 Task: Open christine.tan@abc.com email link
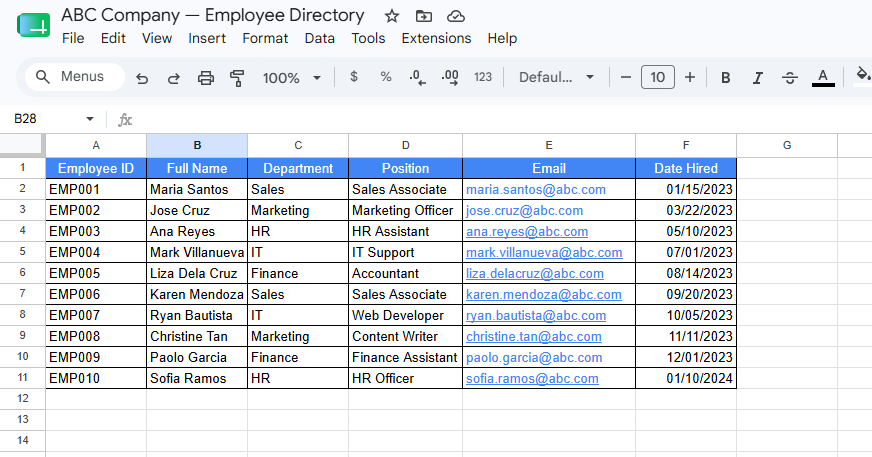point(533,336)
